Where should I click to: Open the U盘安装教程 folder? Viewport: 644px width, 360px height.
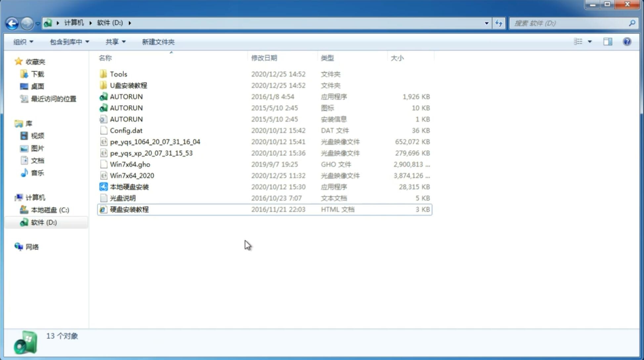pyautogui.click(x=128, y=85)
